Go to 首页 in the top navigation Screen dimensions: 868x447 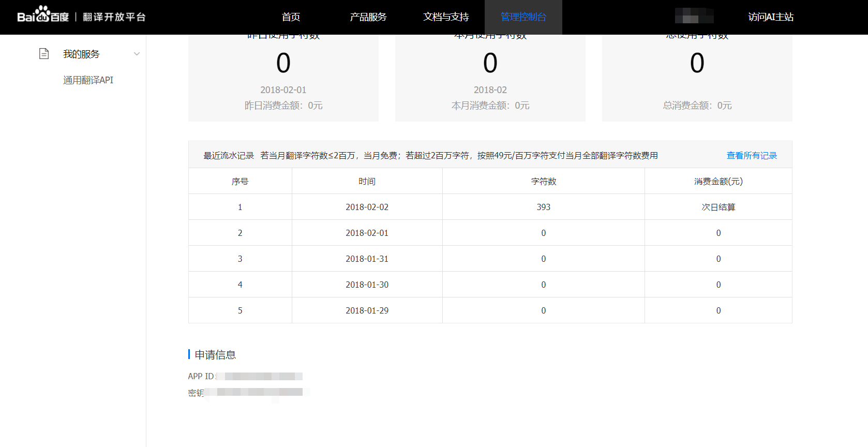(291, 17)
